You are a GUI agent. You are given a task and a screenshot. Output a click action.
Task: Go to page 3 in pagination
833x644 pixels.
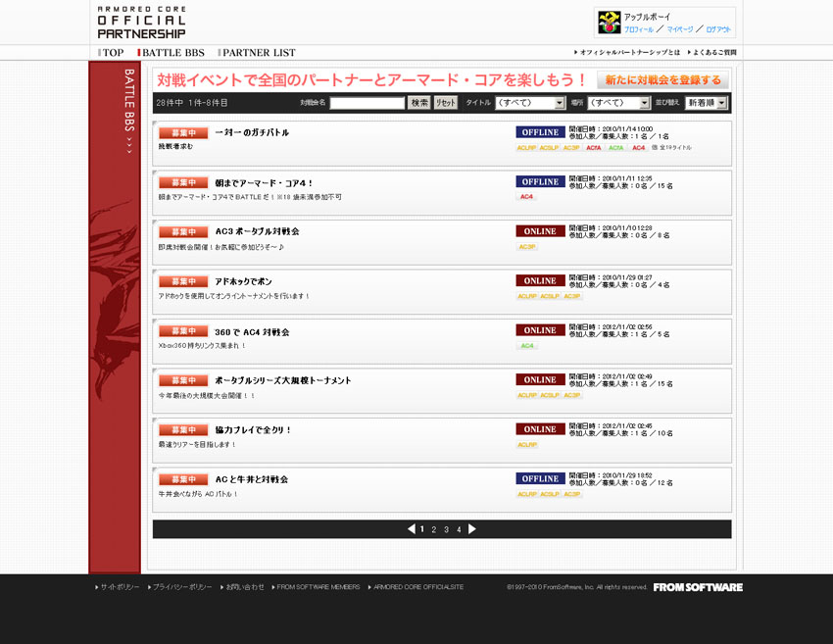click(x=446, y=529)
